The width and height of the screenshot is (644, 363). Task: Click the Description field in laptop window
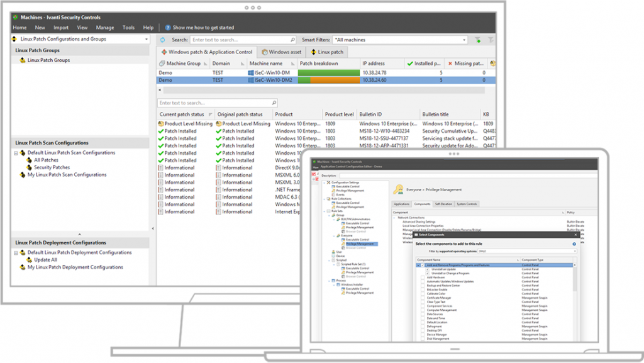coord(468,176)
